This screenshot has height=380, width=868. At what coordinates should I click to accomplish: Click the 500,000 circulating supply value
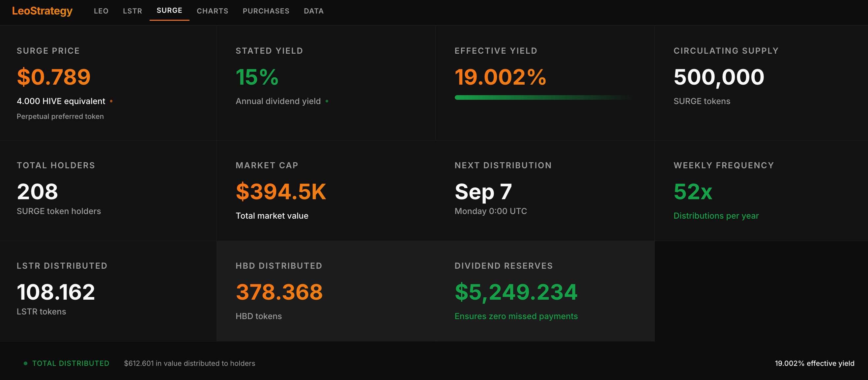tap(719, 77)
